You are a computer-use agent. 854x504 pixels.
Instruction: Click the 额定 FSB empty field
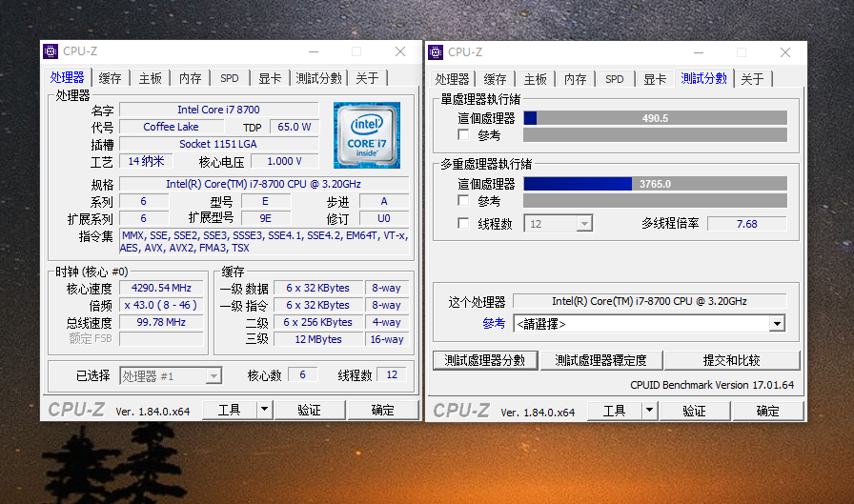161,339
